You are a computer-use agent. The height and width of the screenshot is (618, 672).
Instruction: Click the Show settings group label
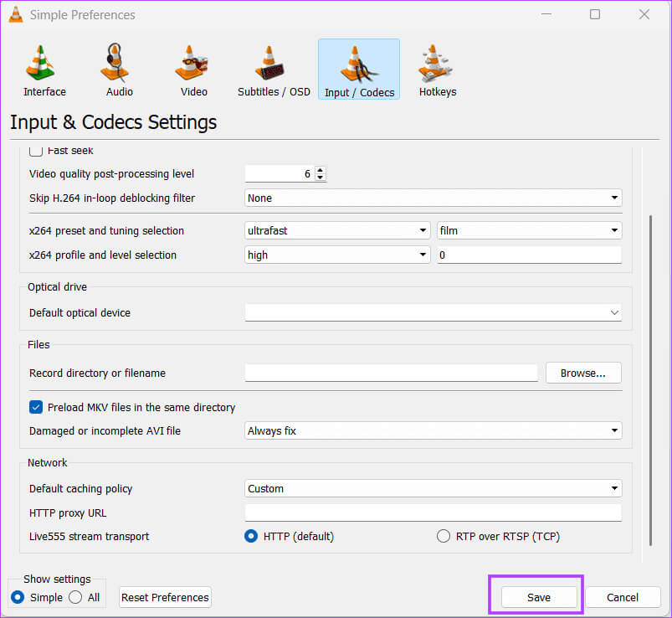pyautogui.click(x=57, y=579)
